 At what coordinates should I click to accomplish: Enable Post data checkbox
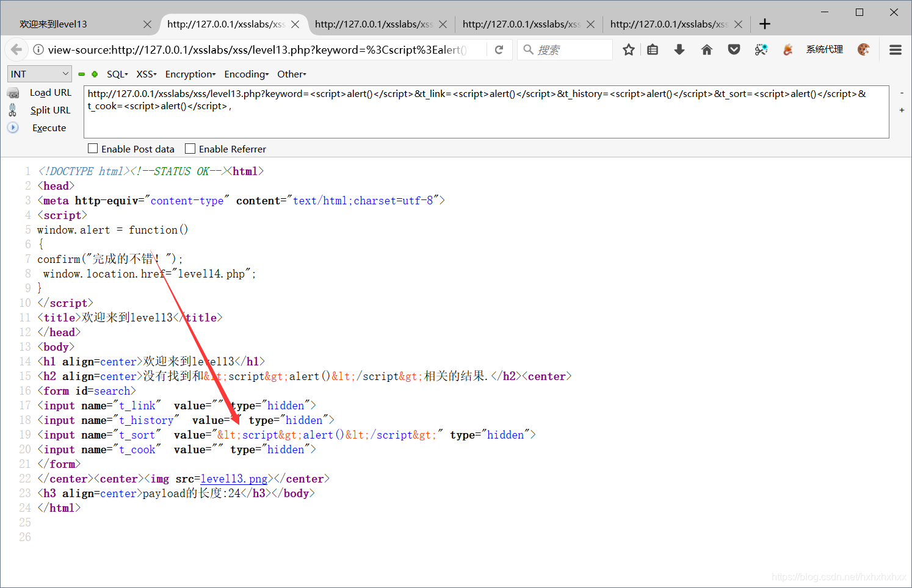(93, 148)
